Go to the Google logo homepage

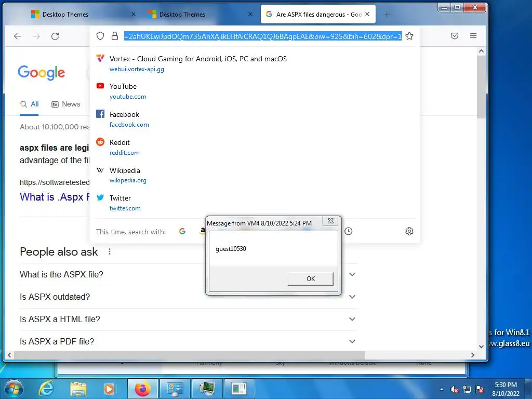click(42, 73)
